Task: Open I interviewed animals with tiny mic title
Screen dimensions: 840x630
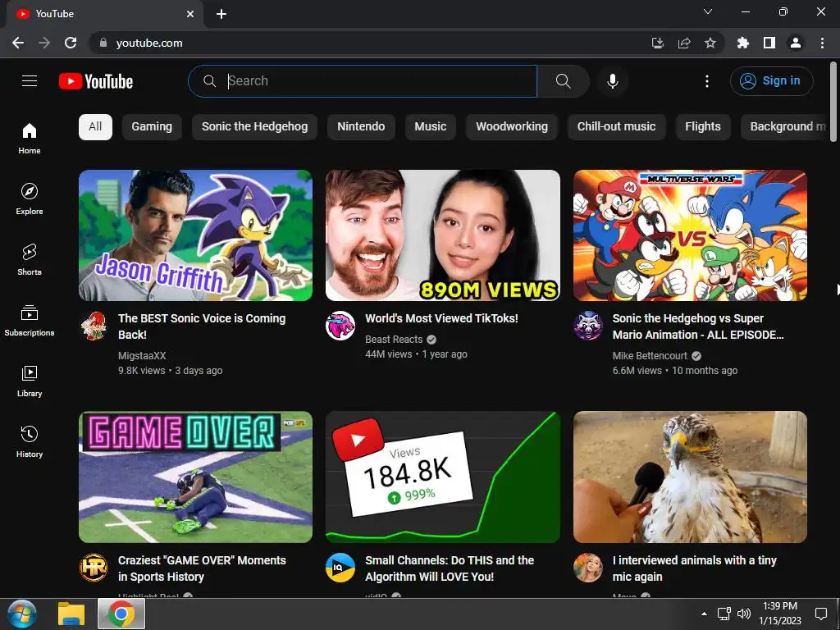Action: pyautogui.click(x=694, y=568)
